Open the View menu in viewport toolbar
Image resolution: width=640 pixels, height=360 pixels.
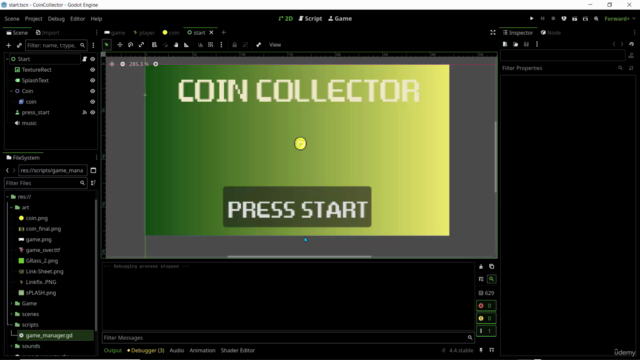point(275,45)
